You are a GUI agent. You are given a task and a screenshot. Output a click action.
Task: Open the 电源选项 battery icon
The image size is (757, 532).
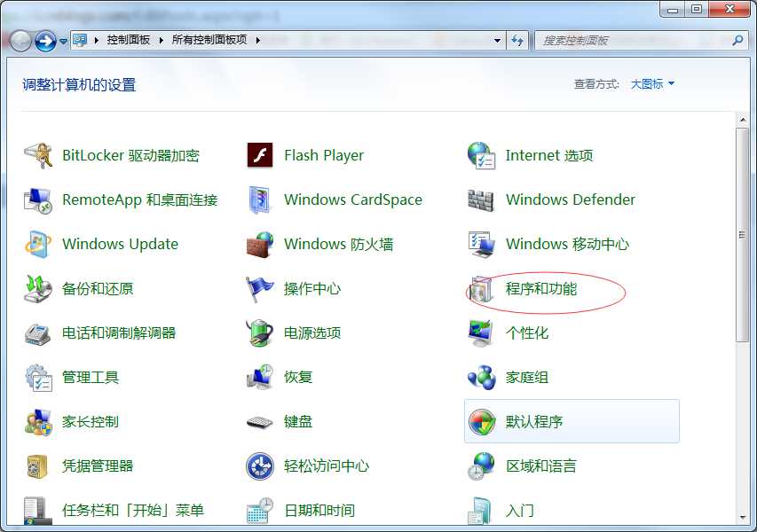click(x=260, y=332)
